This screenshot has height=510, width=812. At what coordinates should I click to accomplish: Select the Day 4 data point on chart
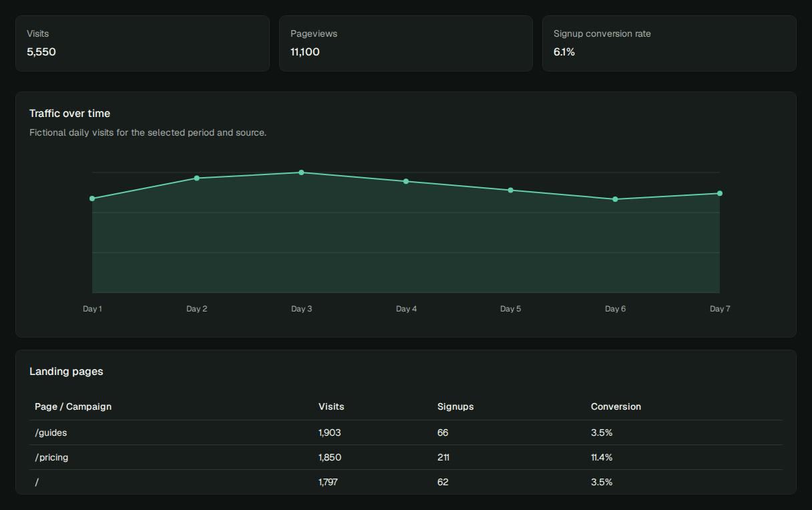point(406,181)
